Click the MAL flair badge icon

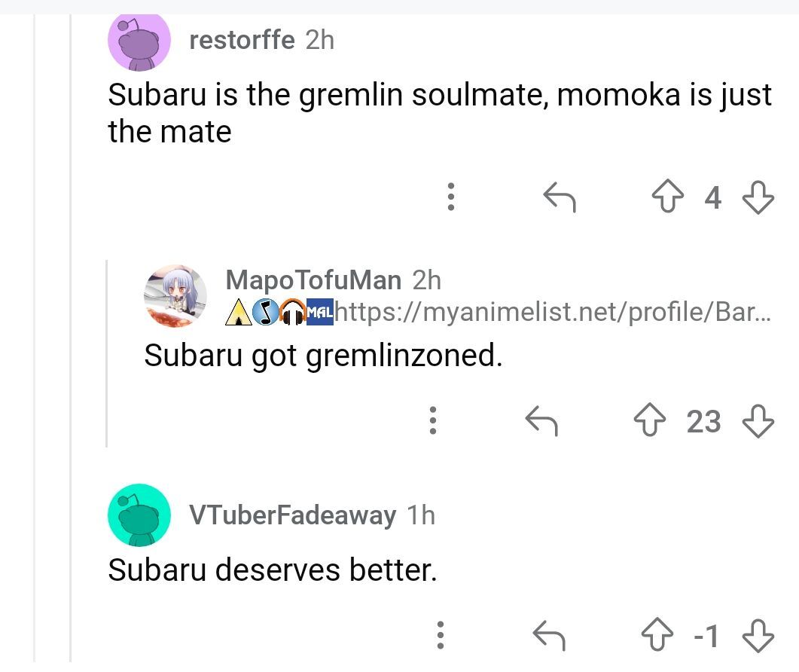point(320,311)
